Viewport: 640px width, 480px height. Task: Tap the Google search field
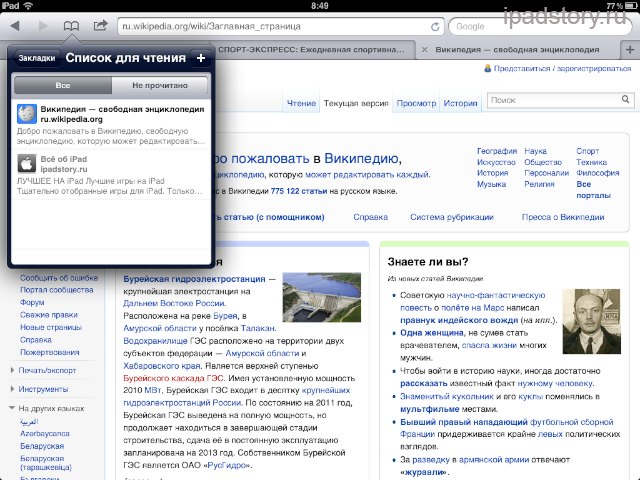click(x=541, y=27)
